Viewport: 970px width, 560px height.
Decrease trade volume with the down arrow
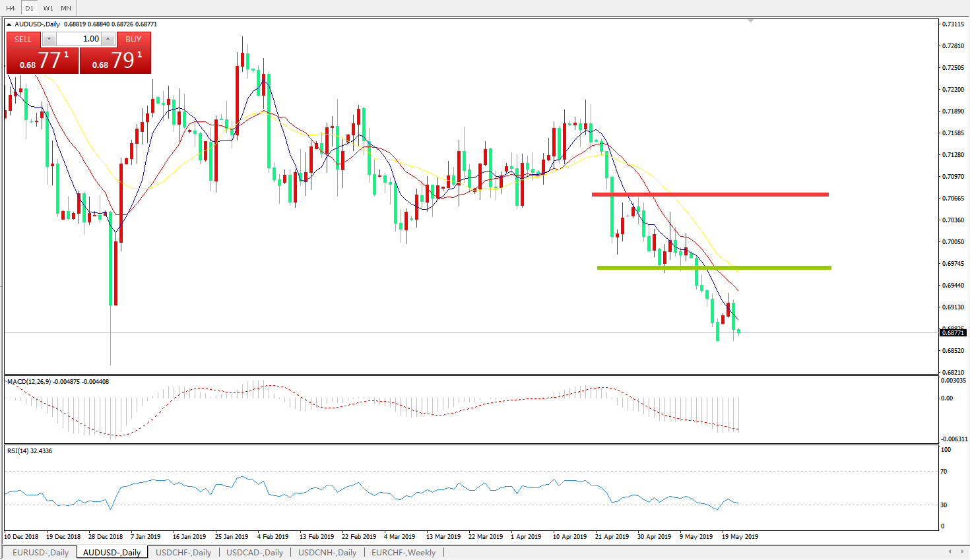pos(49,40)
